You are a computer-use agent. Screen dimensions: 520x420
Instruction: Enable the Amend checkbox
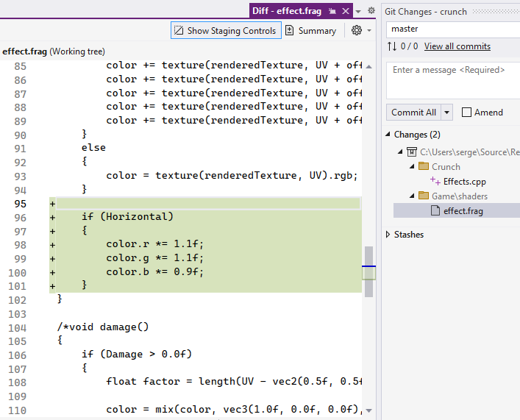pyautogui.click(x=466, y=113)
